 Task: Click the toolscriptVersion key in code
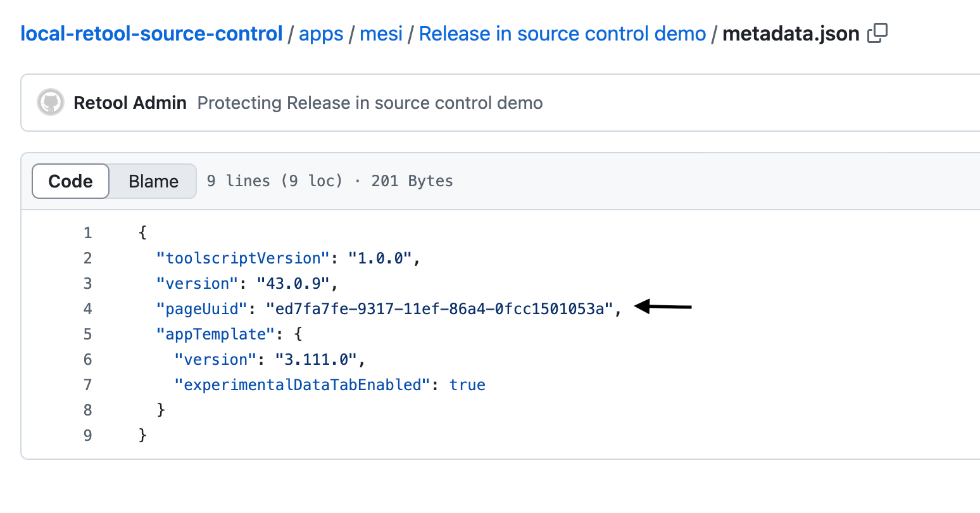[x=243, y=258]
